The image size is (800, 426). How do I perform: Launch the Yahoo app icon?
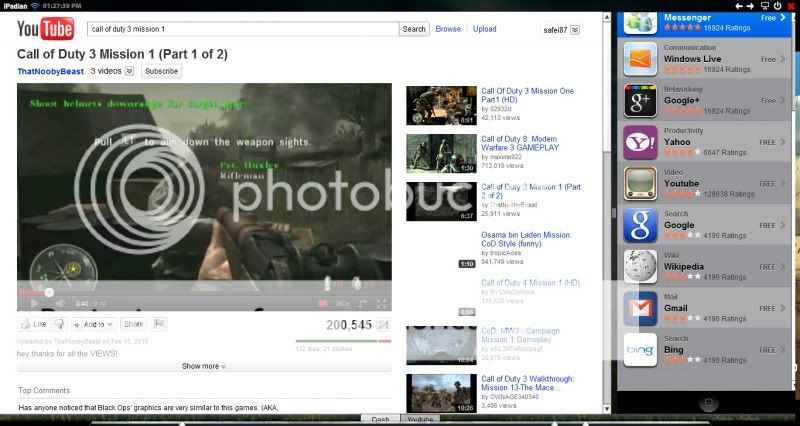(x=640, y=141)
